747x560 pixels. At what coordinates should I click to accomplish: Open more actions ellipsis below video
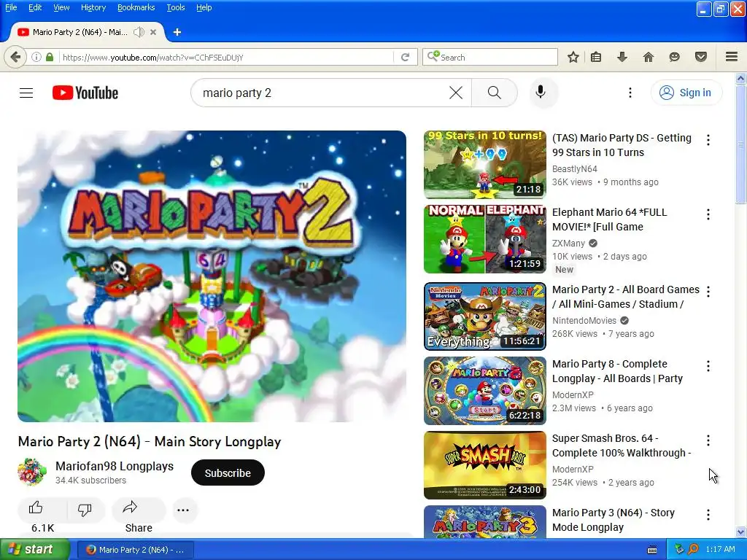click(x=183, y=510)
